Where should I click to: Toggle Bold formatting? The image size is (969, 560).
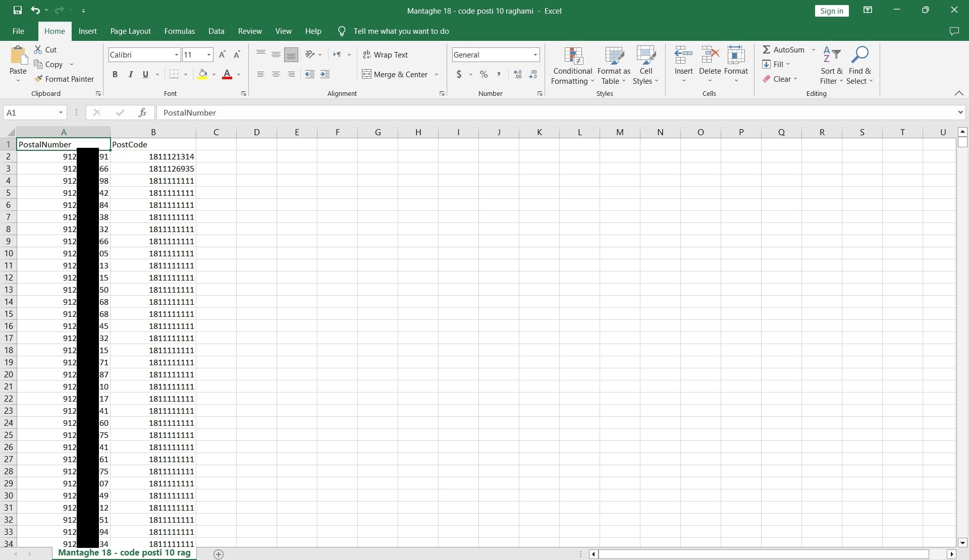pyautogui.click(x=115, y=74)
